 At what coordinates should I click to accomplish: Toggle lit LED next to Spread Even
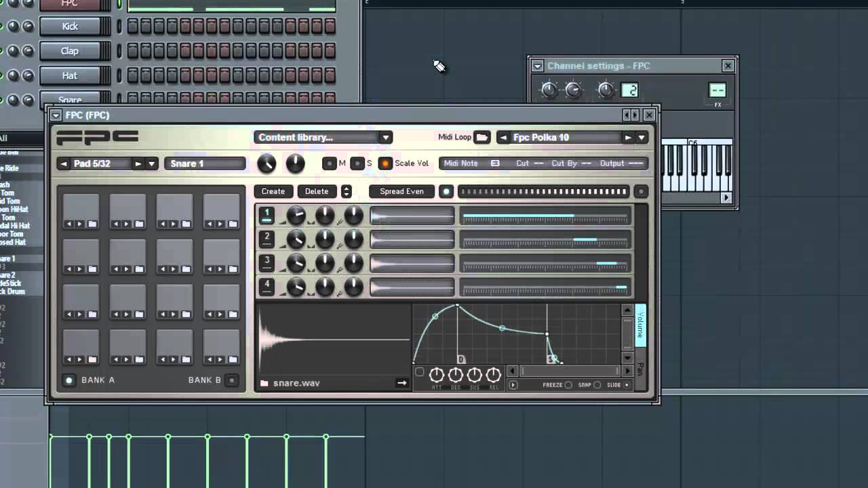pos(446,192)
